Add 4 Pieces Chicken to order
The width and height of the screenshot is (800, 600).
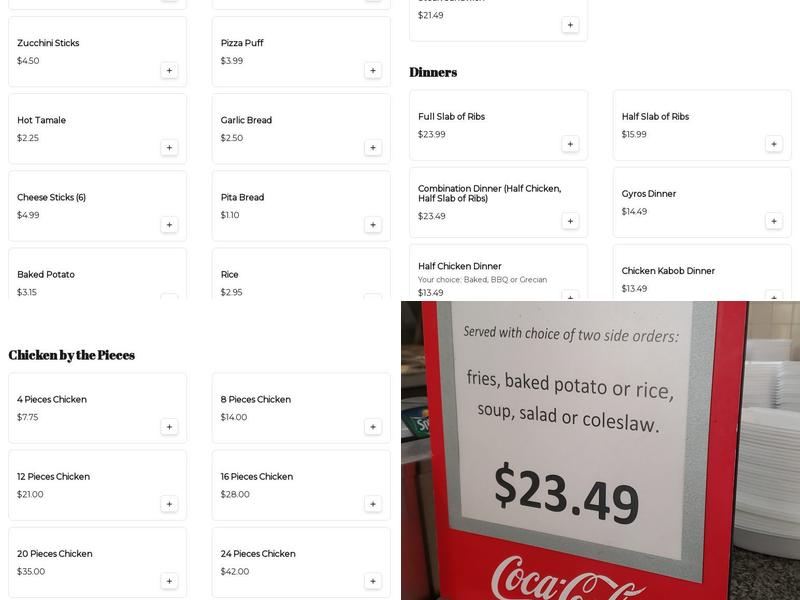169,427
